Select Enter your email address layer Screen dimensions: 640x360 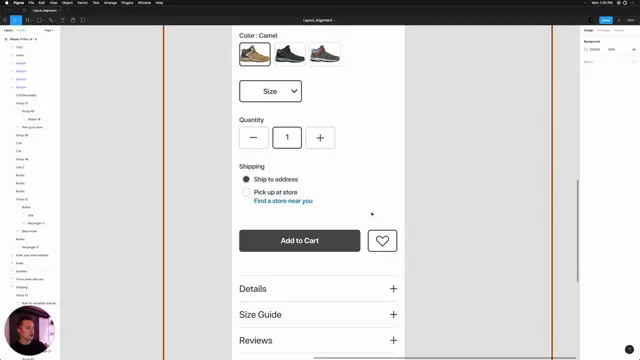coord(32,255)
